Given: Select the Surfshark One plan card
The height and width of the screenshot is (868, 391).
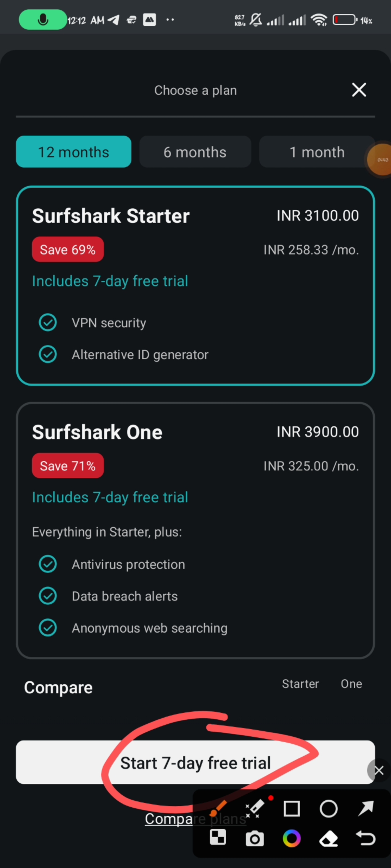Looking at the screenshot, I should click(195, 530).
